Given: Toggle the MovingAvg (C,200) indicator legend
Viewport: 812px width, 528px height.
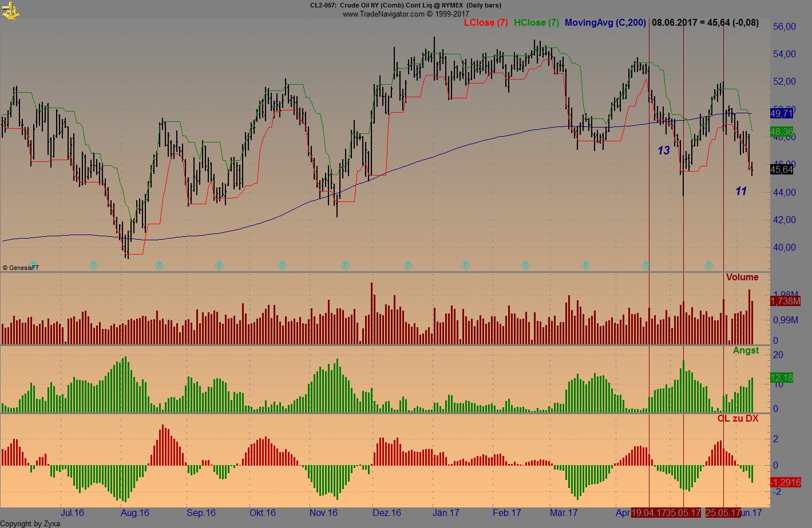Looking at the screenshot, I should coord(605,23).
